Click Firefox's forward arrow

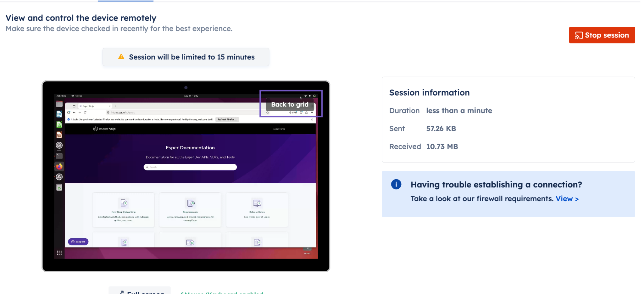[x=80, y=113]
